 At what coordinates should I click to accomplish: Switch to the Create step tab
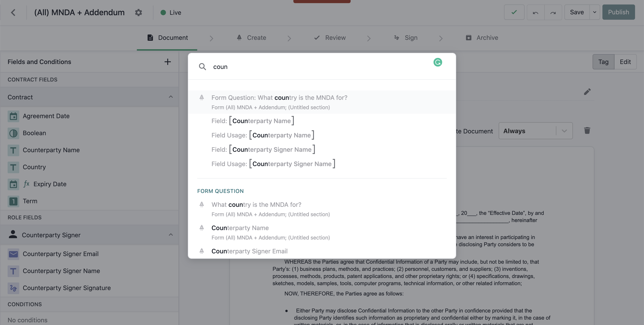[251, 38]
